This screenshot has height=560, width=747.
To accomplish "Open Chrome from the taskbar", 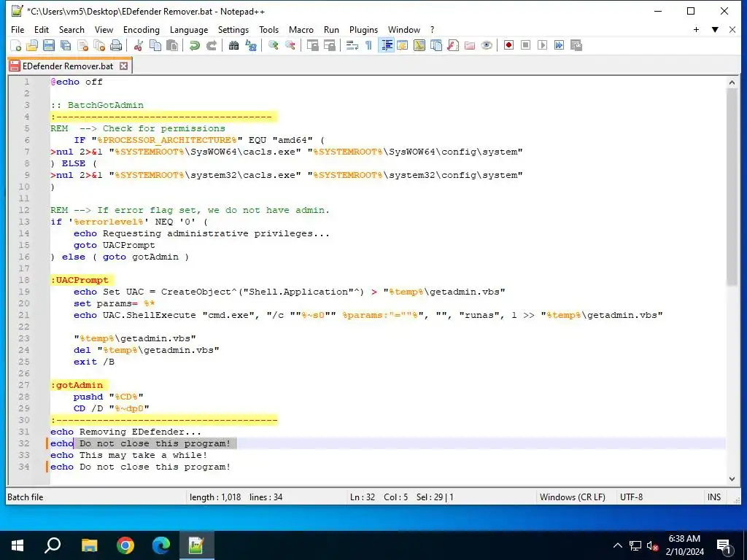I will click(x=125, y=545).
